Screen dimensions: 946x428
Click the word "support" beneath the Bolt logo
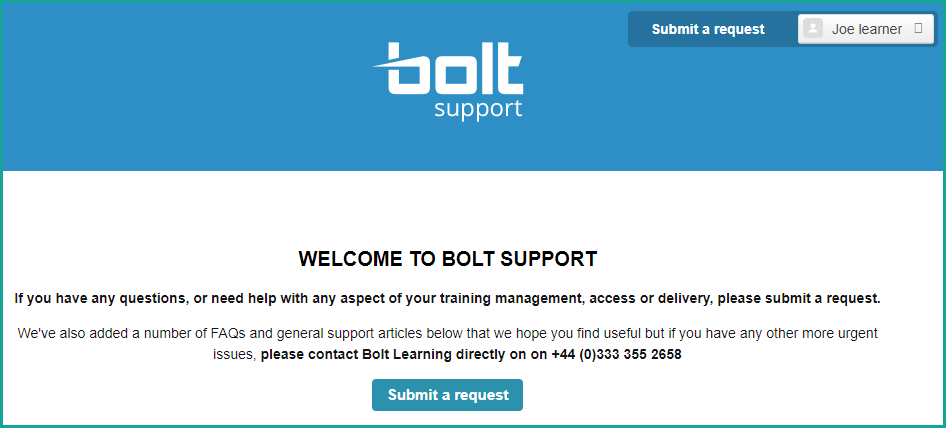point(478,108)
